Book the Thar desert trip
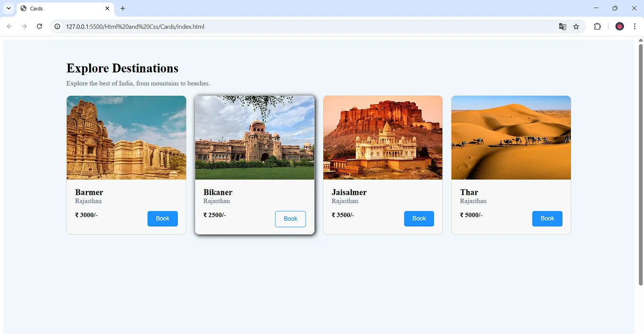 [x=547, y=218]
